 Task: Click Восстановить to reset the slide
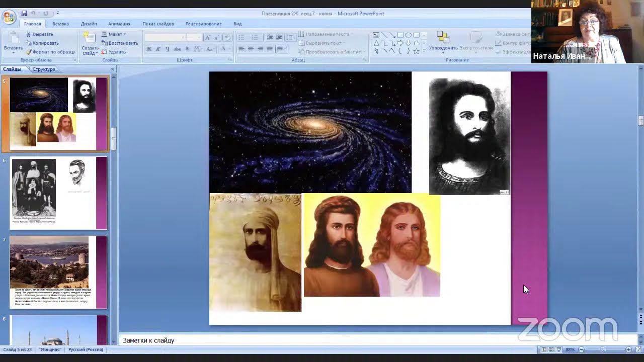[x=120, y=43]
